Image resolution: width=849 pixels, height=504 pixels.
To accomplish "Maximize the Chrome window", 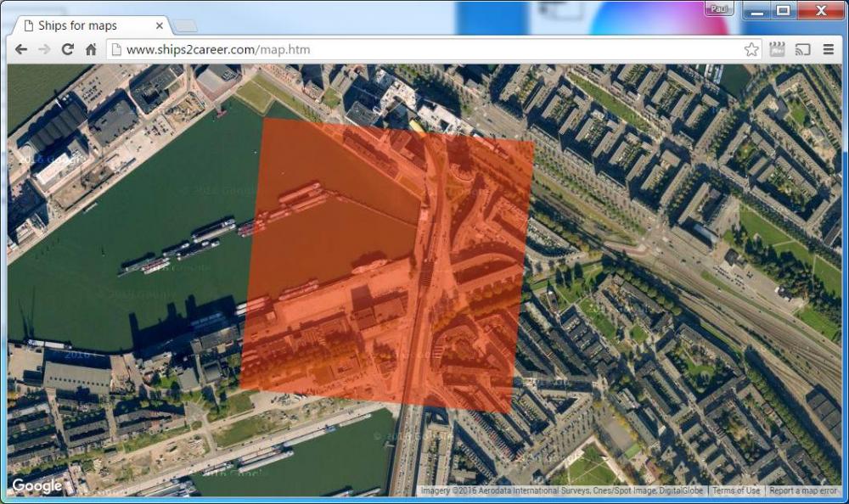I will [783, 10].
